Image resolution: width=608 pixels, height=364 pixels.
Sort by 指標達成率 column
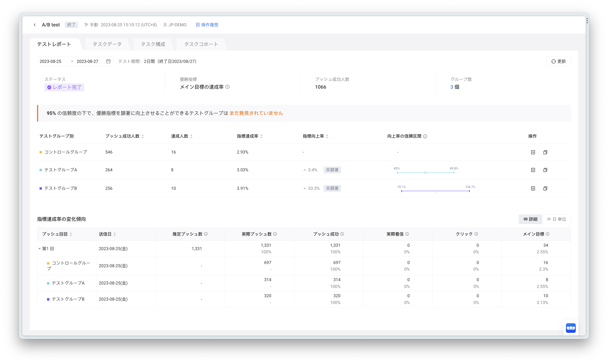point(261,136)
